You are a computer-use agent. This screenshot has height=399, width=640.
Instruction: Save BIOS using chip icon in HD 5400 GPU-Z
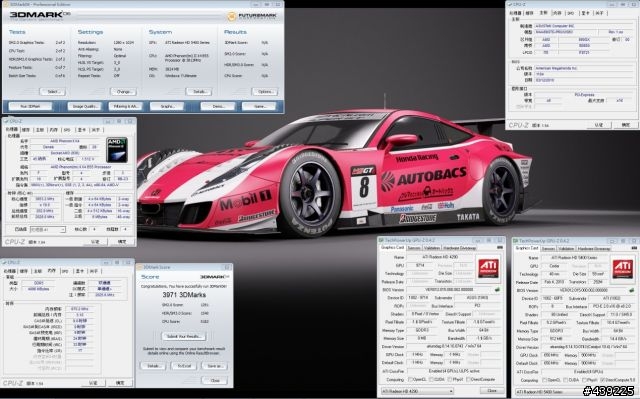pyautogui.click(x=631, y=290)
